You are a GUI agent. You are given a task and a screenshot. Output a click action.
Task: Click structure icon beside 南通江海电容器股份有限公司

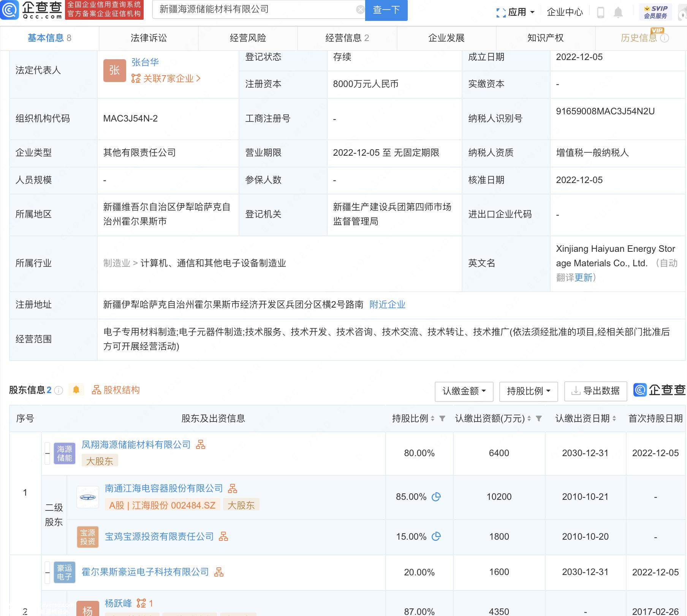pos(233,488)
